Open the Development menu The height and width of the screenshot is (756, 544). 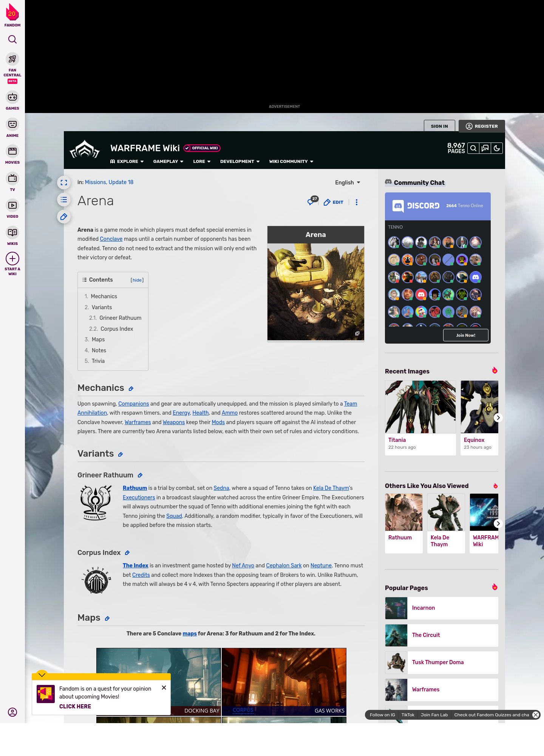point(240,161)
